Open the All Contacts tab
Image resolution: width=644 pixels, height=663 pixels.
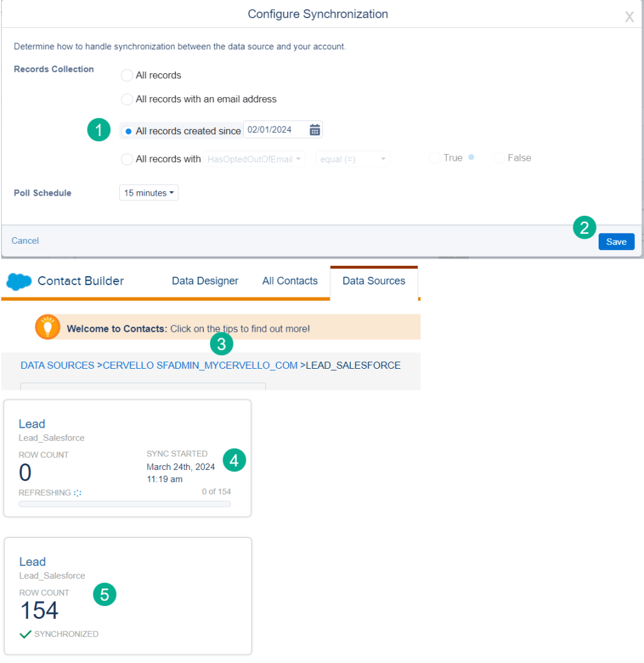pyautogui.click(x=290, y=281)
